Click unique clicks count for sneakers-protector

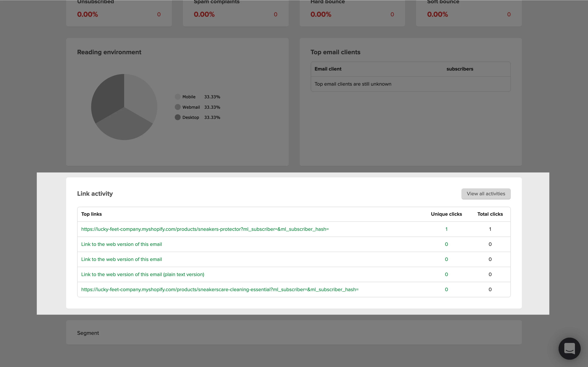click(446, 229)
